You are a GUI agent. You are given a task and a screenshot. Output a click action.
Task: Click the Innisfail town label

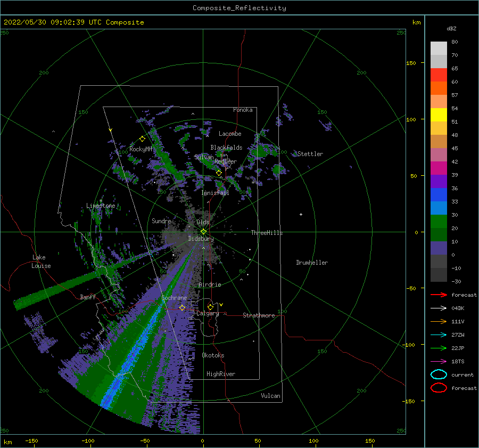pyautogui.click(x=215, y=193)
